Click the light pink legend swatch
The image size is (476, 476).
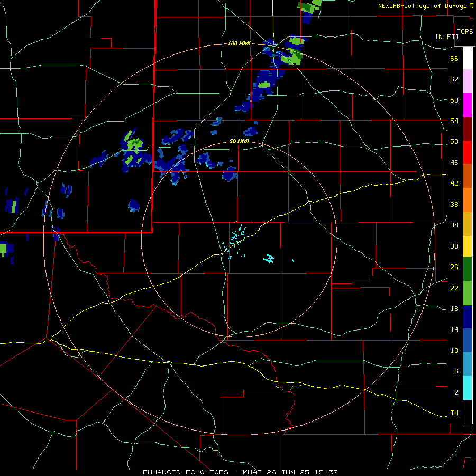click(467, 81)
